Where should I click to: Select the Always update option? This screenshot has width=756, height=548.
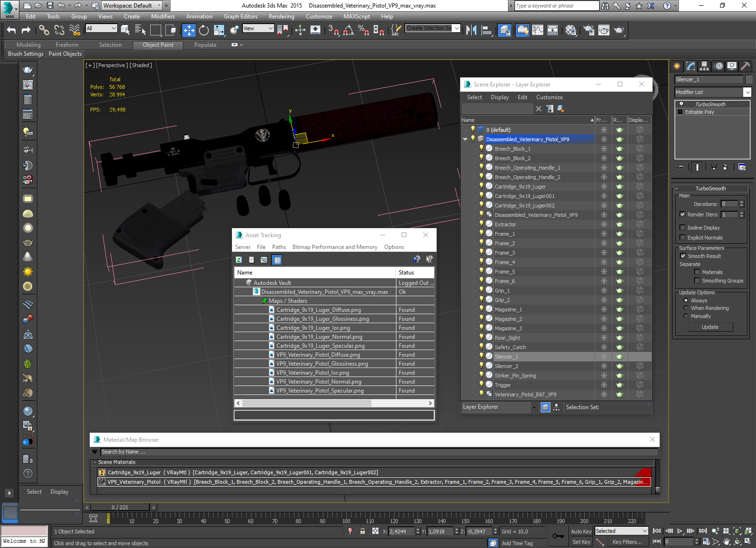[686, 300]
